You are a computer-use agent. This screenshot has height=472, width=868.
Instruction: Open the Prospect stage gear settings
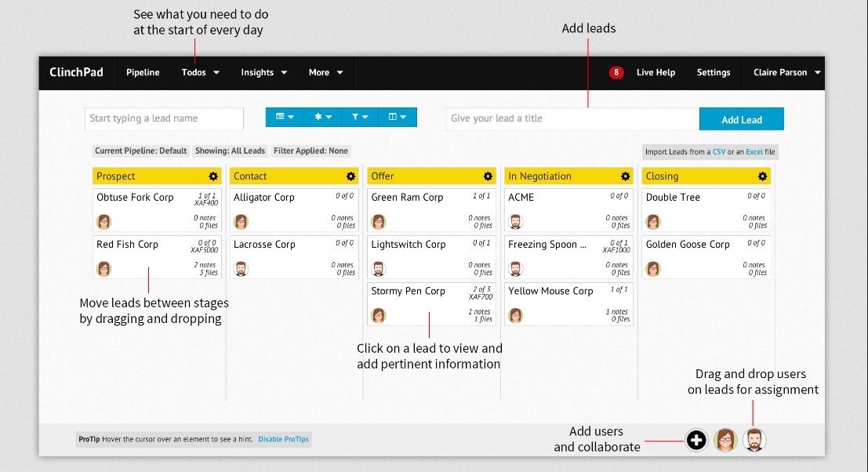click(x=212, y=176)
